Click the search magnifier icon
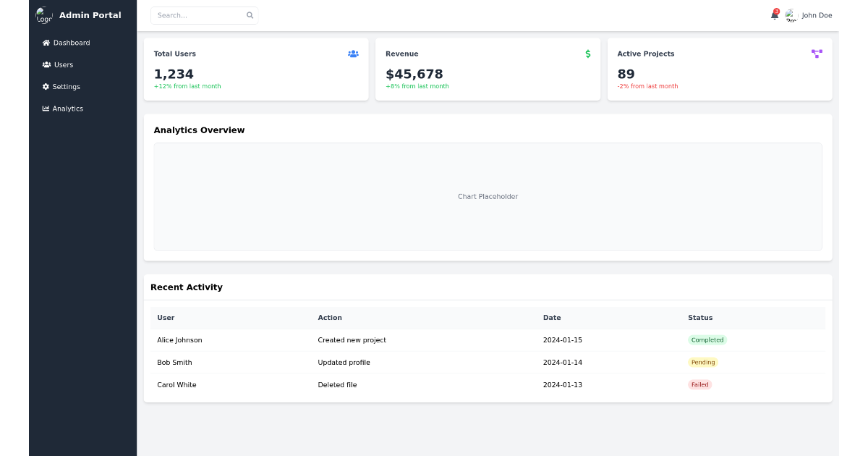 pos(250,15)
